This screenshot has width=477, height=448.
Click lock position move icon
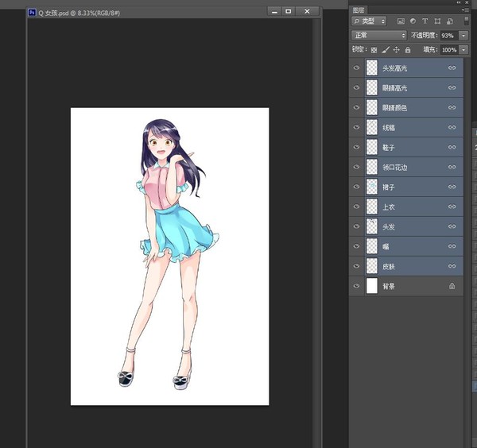point(396,50)
